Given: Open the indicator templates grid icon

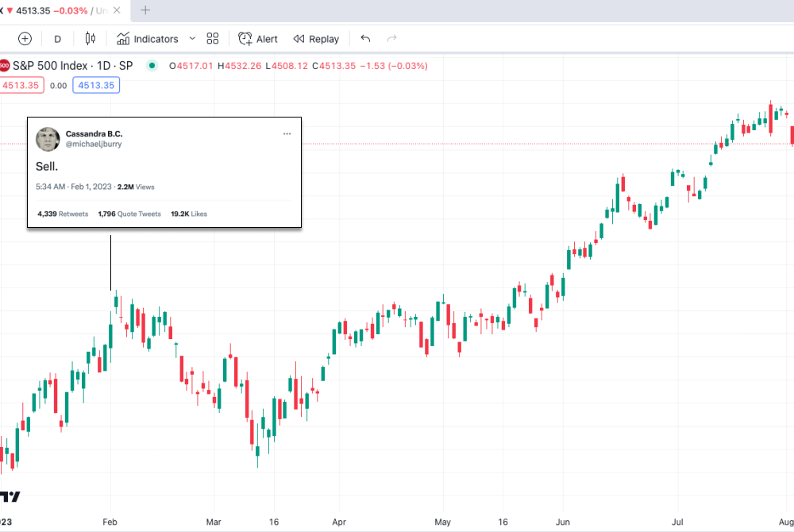Looking at the screenshot, I should (x=213, y=39).
